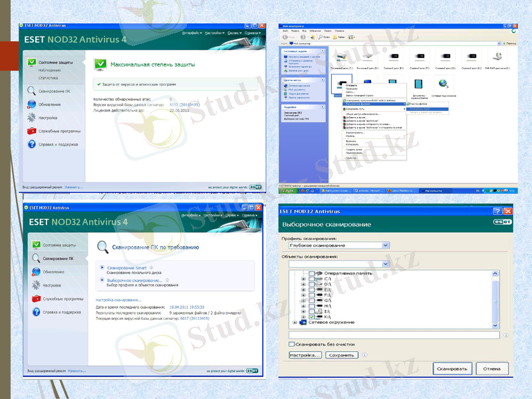Click the green checkmark monitor icon beside Максимальная степень защиты
The image size is (532, 399).
coord(100,65)
